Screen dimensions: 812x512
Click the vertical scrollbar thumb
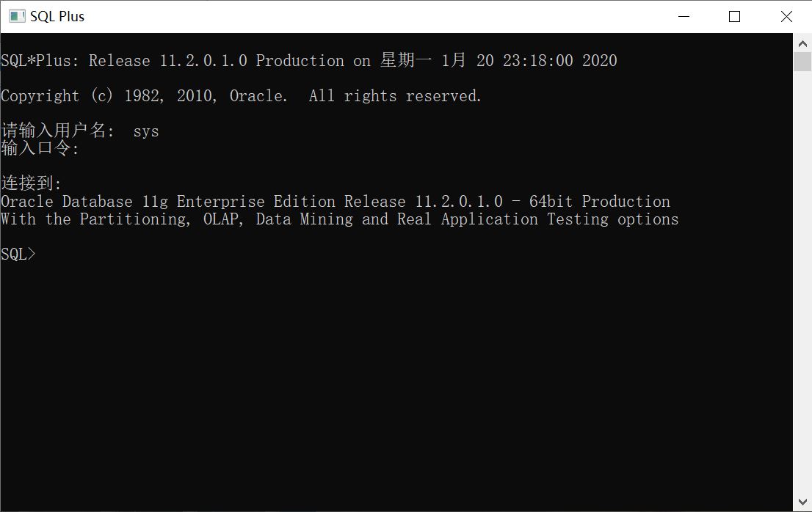[x=802, y=62]
